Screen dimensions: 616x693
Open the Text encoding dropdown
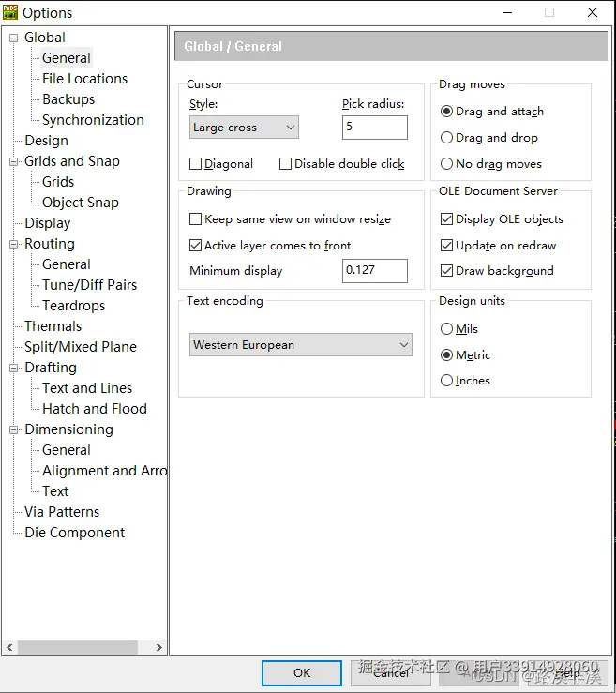pyautogui.click(x=300, y=345)
